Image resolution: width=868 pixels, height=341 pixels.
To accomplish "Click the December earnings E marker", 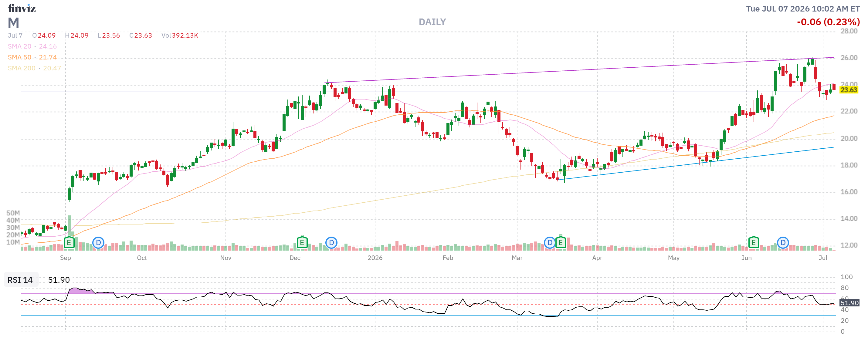I will pos(302,242).
